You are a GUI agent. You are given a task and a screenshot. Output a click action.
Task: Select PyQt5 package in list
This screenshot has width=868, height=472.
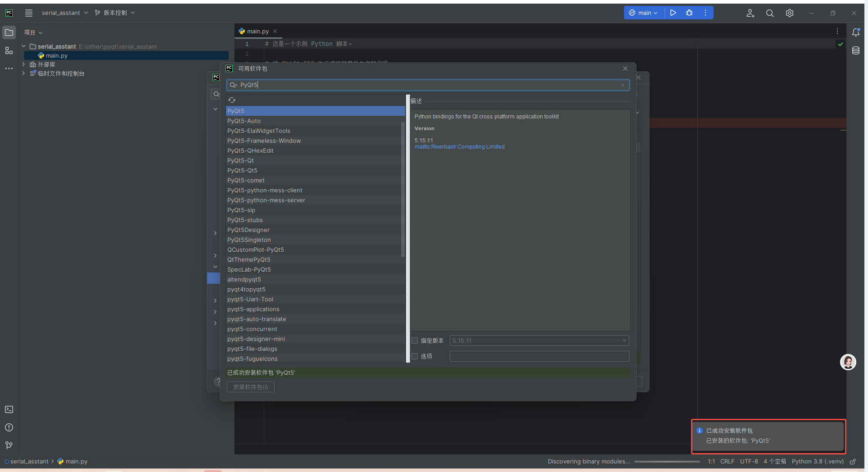tap(315, 111)
